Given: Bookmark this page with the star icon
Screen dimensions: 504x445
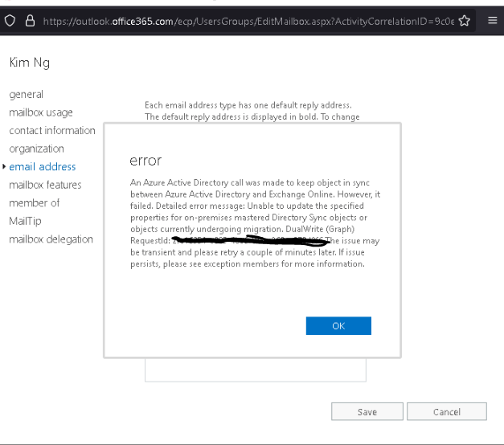Looking at the screenshot, I should tap(464, 21).
